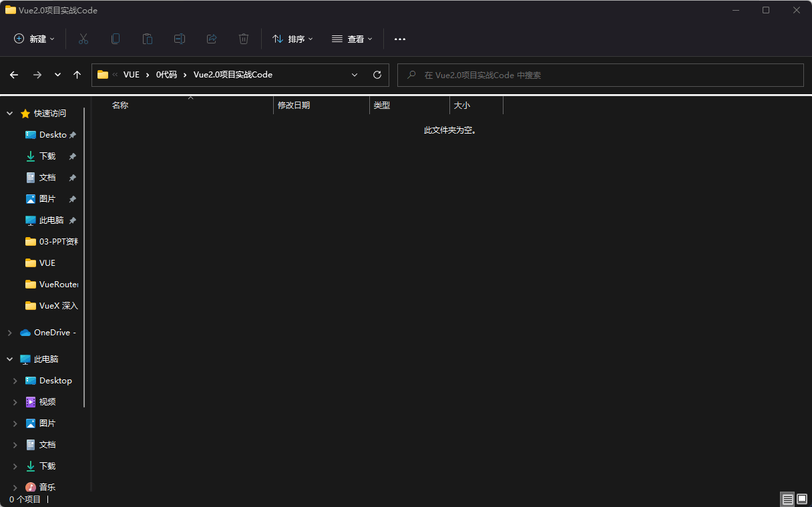The height and width of the screenshot is (507, 812).
Task: Go back with the left arrow
Action: click(x=14, y=75)
